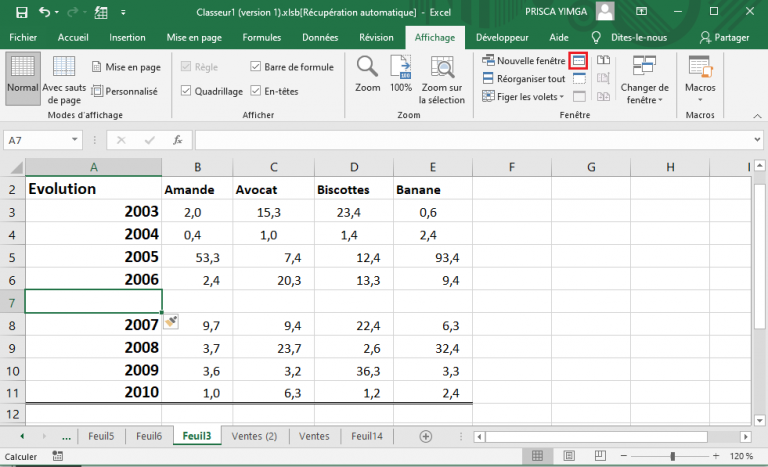Image resolution: width=768 pixels, height=467 pixels.
Task: Click the Fractionner split window icon
Action: coord(578,61)
